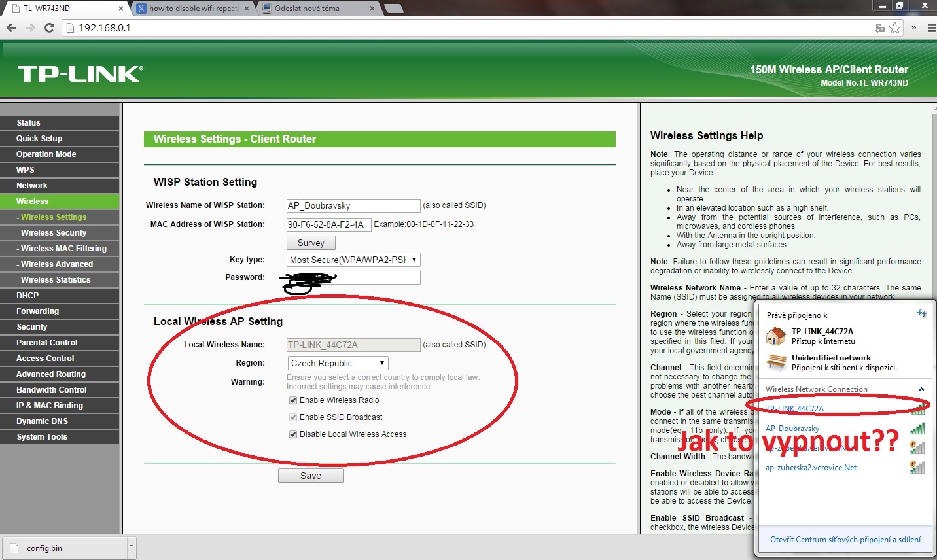This screenshot has width=937, height=560.
Task: Refresh the network list in the popup
Action: click(x=922, y=313)
